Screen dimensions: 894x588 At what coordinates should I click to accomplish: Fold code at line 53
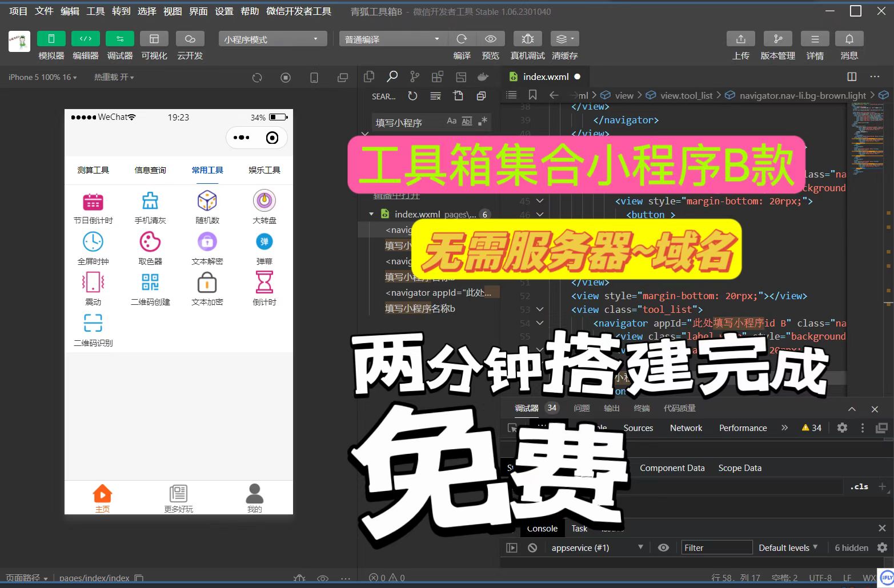click(540, 309)
